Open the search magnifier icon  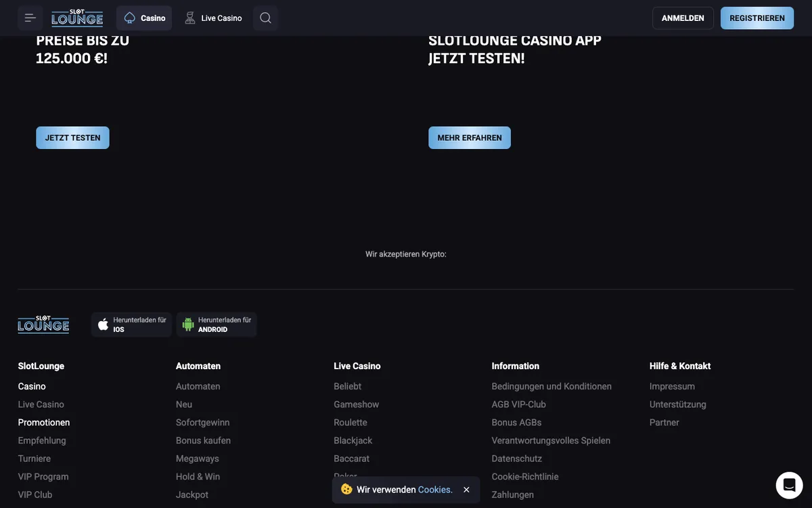265,18
